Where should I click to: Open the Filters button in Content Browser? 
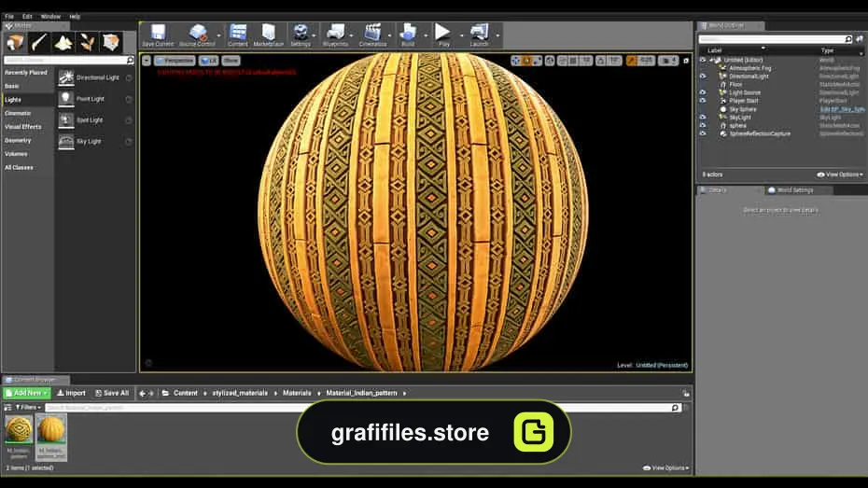[x=28, y=407]
